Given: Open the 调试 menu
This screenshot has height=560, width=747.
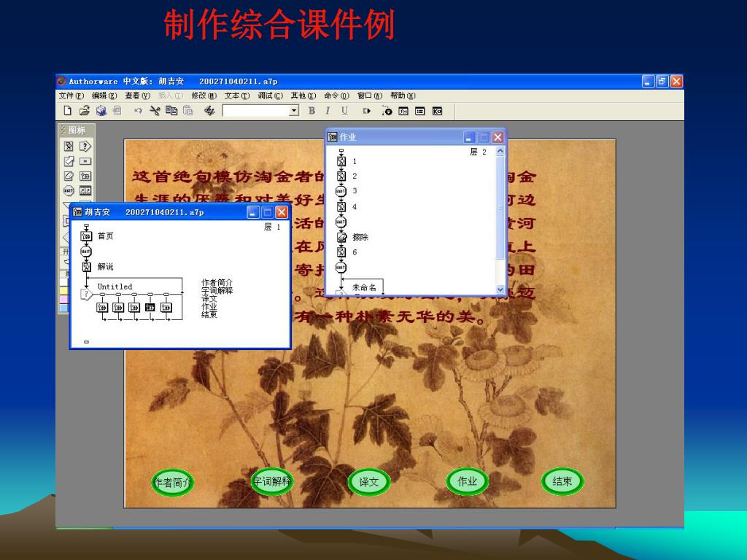Looking at the screenshot, I should point(270,96).
